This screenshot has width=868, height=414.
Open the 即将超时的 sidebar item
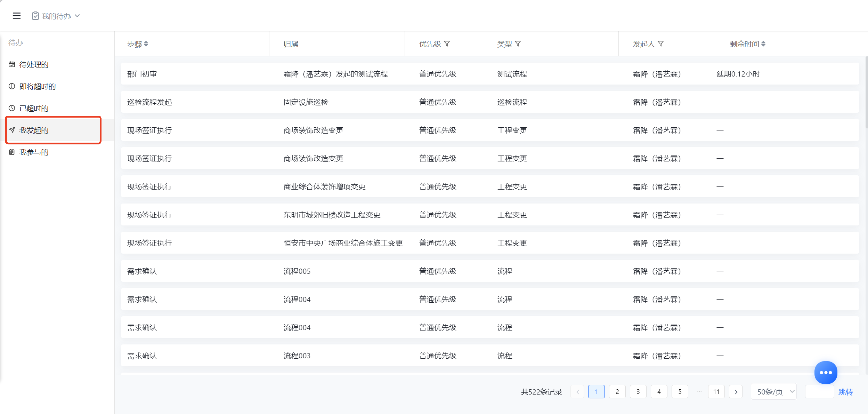tap(57, 86)
